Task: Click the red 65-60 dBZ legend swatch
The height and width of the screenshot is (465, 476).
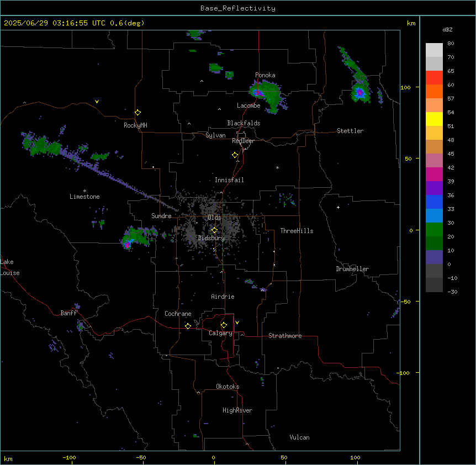Action: 434,78
